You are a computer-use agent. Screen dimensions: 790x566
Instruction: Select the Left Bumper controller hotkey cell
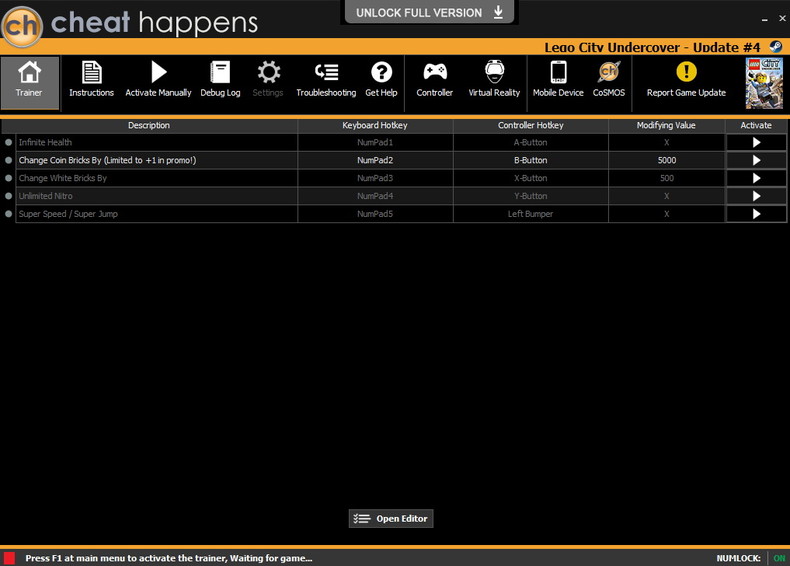coord(531,214)
